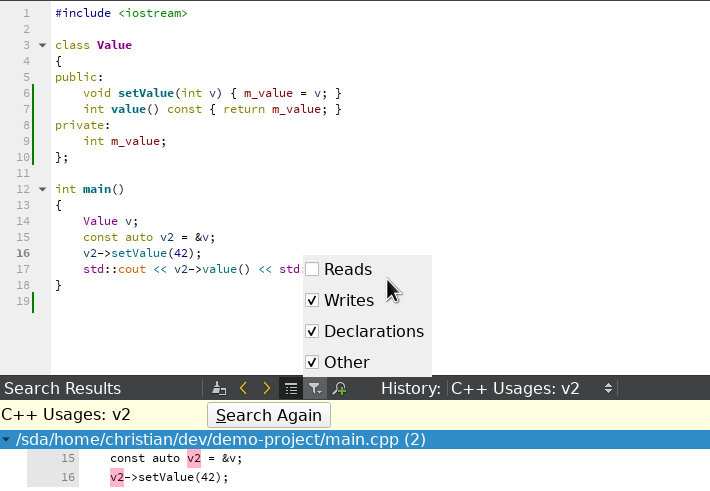
Task: Click the new search magnifier icon
Action: click(340, 389)
